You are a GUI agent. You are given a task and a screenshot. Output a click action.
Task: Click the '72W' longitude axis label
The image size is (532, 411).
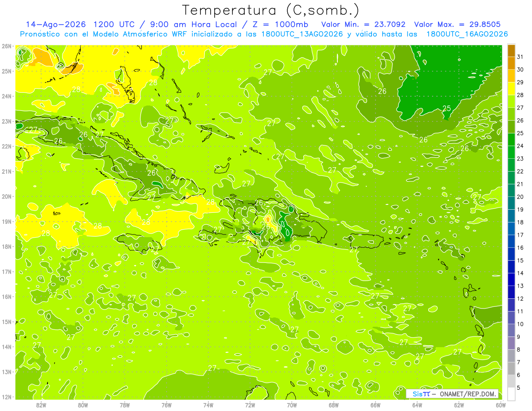[250, 405]
